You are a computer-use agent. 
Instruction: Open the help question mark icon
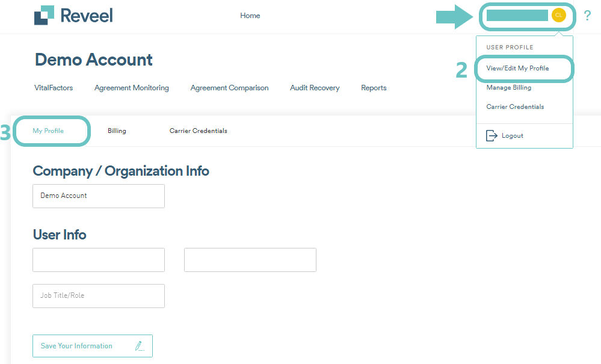pos(587,16)
